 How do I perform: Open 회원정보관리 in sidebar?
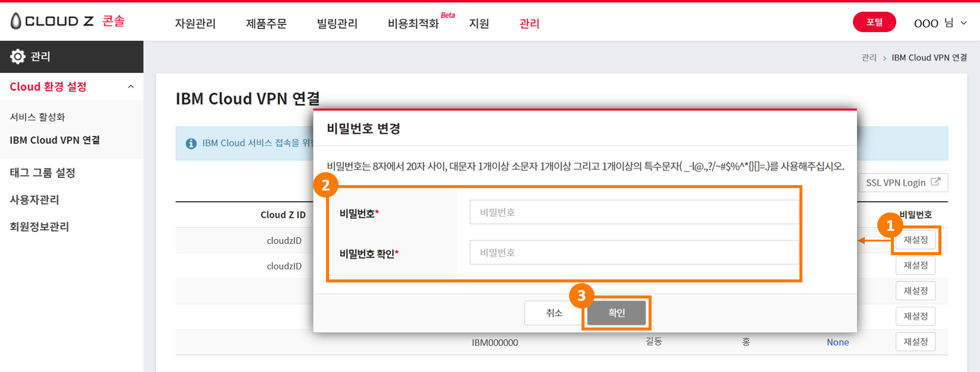39,227
